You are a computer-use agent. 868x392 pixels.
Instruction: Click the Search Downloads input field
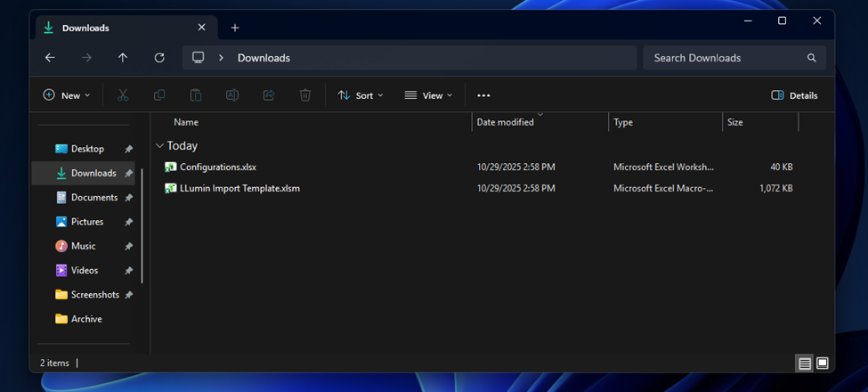[726, 58]
